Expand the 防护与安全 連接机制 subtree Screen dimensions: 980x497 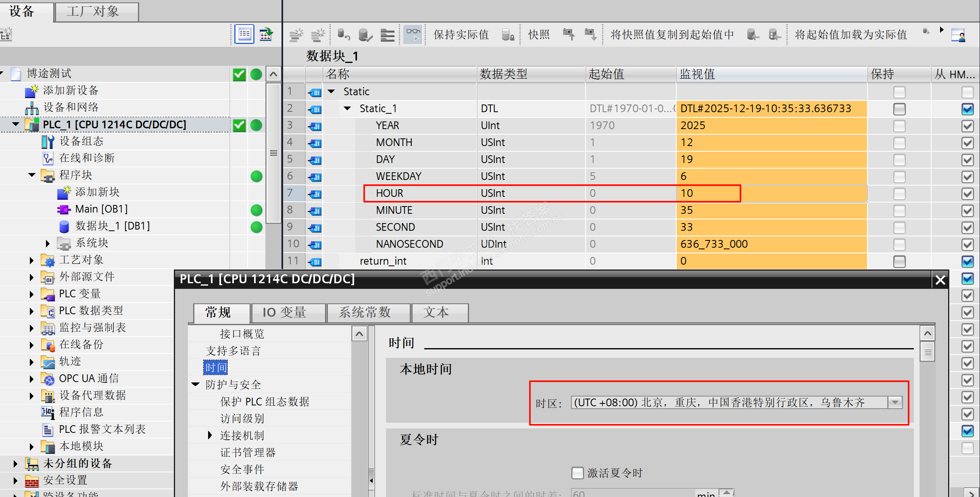210,435
